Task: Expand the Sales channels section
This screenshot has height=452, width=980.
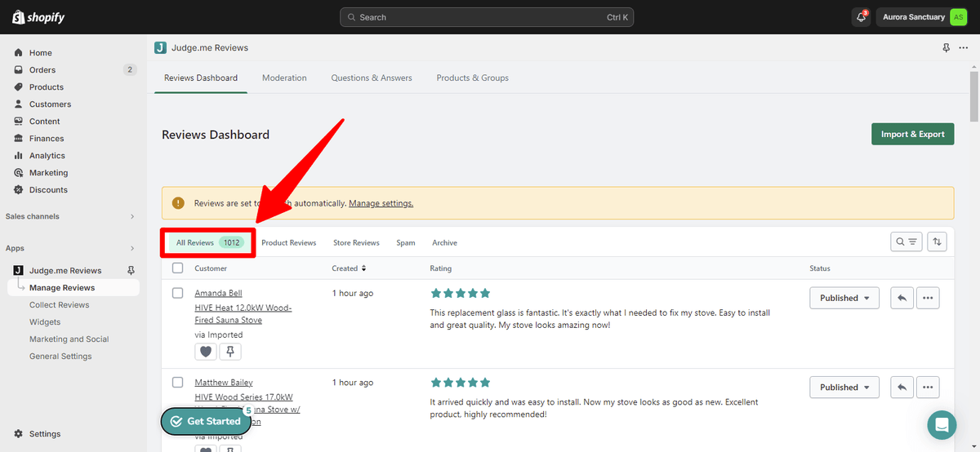Action: (70, 216)
